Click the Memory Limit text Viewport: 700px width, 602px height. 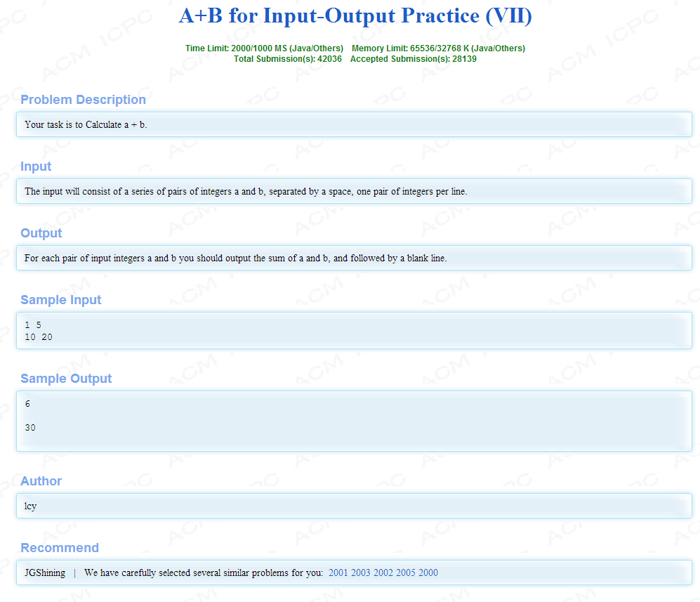click(x=438, y=48)
